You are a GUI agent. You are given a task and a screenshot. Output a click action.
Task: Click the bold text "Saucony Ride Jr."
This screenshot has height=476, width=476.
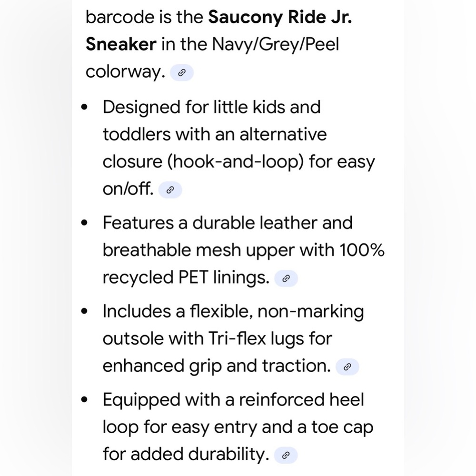280,17
